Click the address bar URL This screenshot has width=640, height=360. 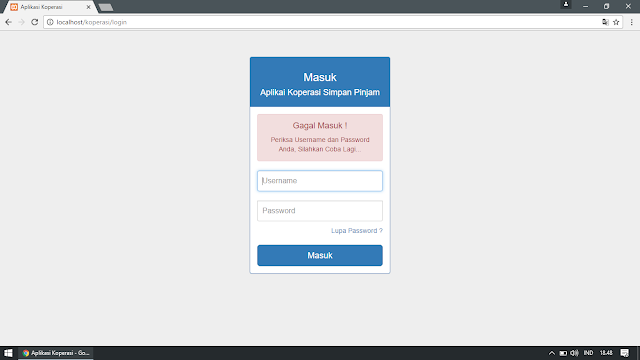pos(91,22)
